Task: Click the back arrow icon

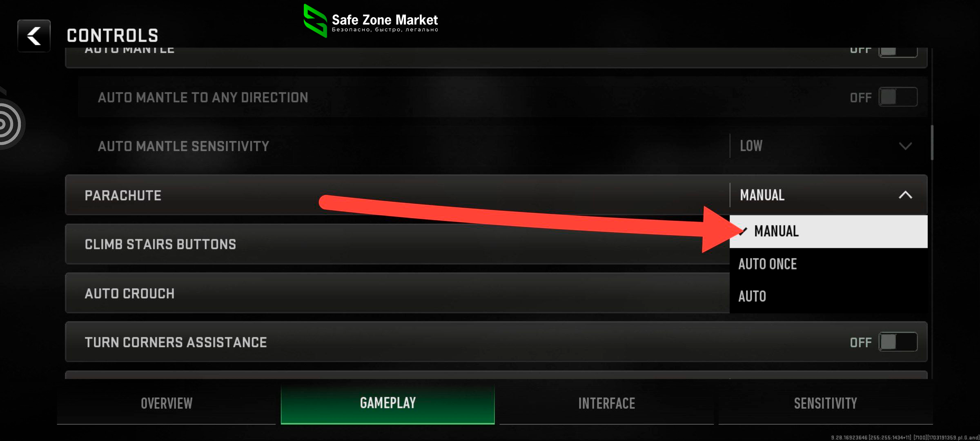Action: click(x=34, y=36)
